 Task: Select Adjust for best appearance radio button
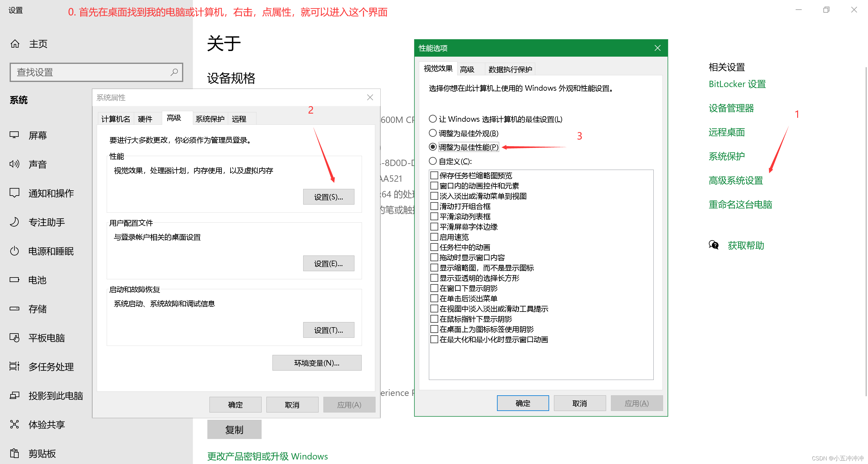433,133
